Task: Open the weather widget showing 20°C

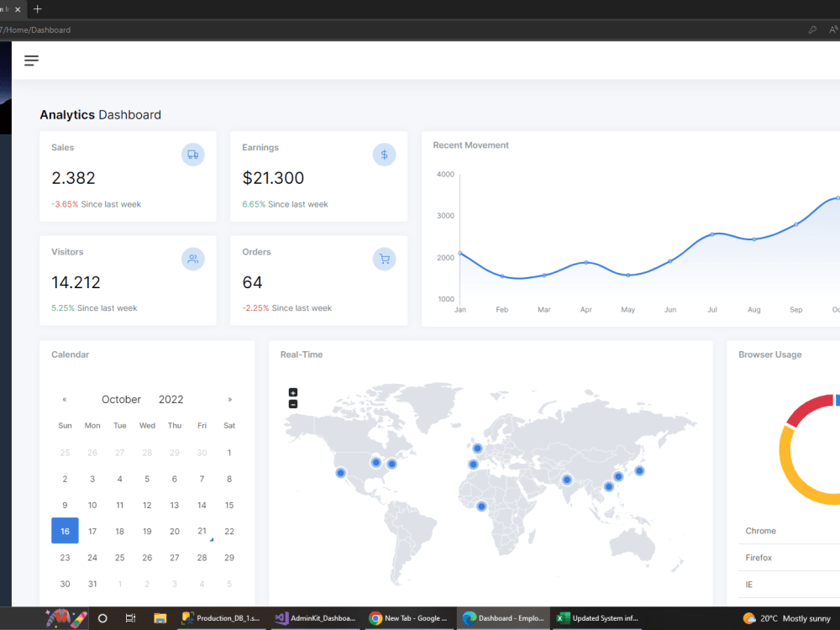Action: pyautogui.click(x=786, y=618)
